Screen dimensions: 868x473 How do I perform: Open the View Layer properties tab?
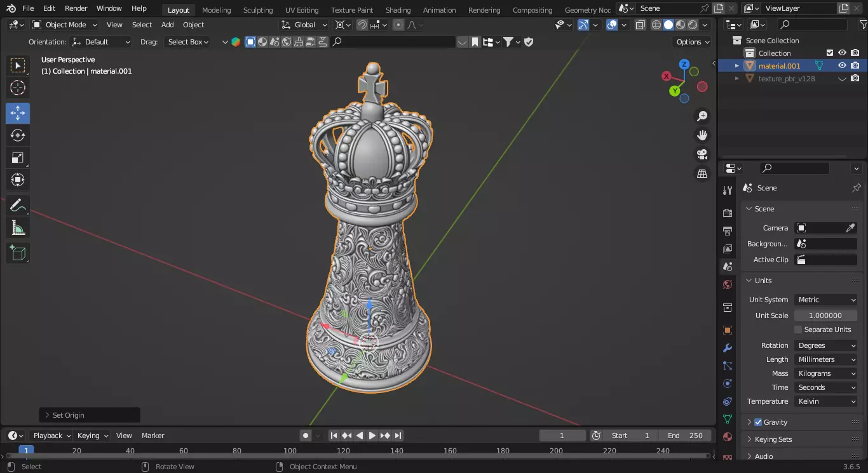[728, 248]
